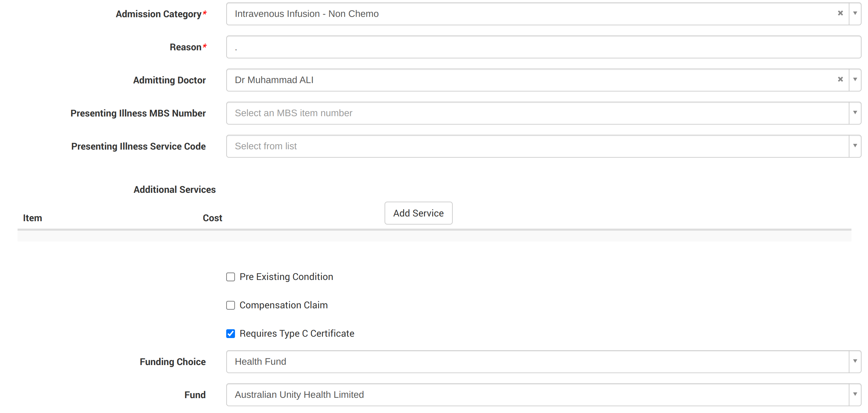Open Presenting Illness MBS Number dropdown
Screen dimensions: 868x413
coord(855,113)
